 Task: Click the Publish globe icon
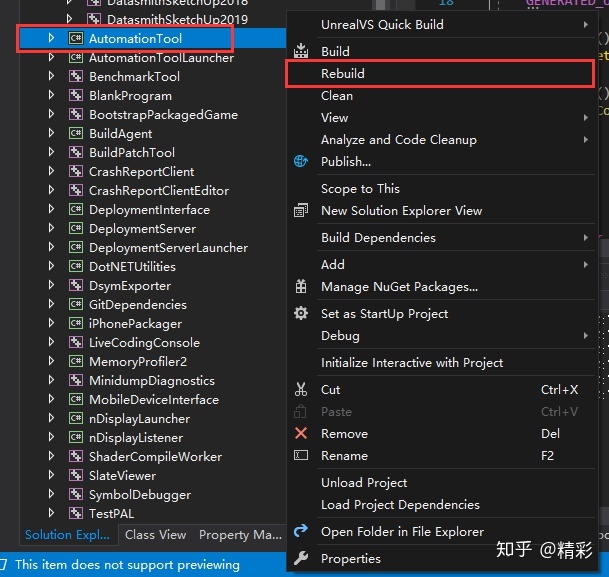[301, 161]
